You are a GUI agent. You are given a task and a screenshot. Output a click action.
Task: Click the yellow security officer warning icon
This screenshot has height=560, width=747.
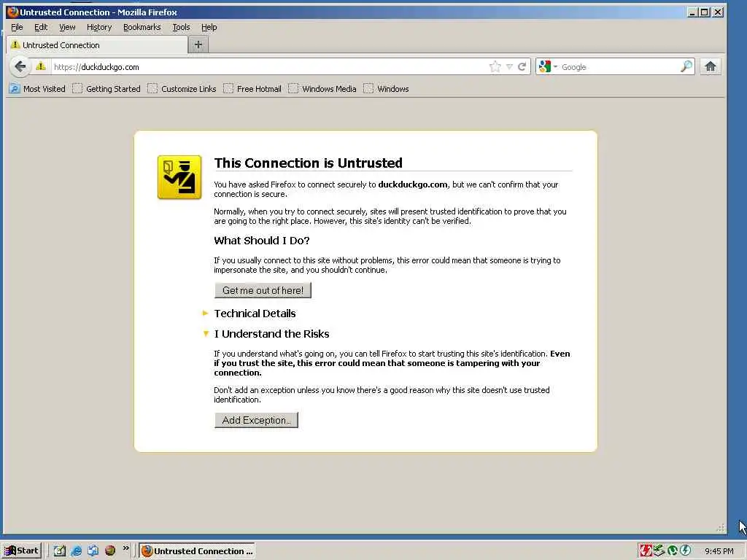(179, 177)
